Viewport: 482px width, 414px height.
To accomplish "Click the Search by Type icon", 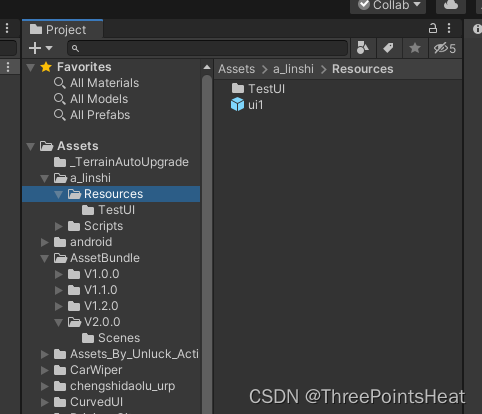I will pyautogui.click(x=363, y=48).
